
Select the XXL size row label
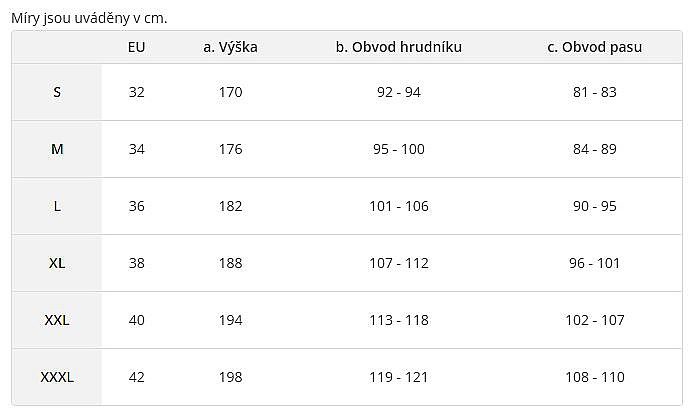click(57, 320)
